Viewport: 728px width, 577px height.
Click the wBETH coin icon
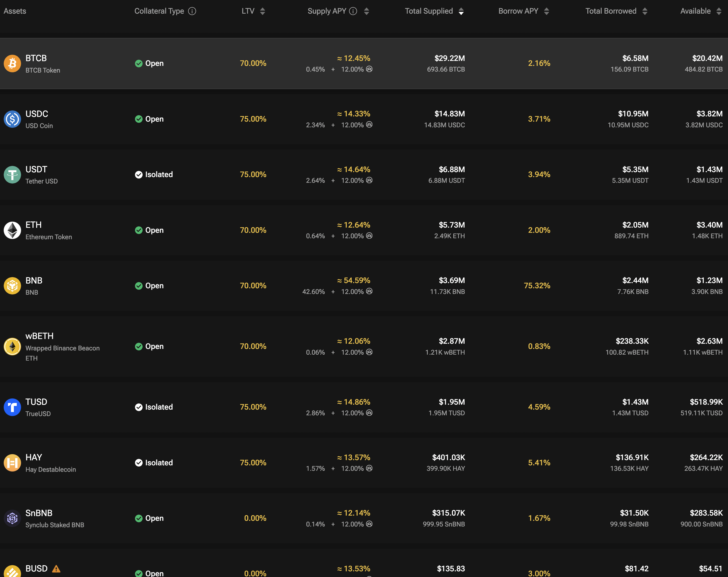[12, 346]
